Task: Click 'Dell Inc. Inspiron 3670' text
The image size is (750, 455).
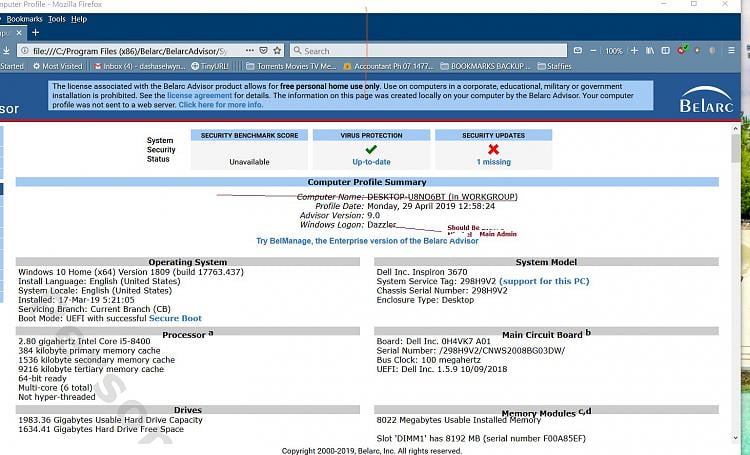Action: click(x=422, y=272)
